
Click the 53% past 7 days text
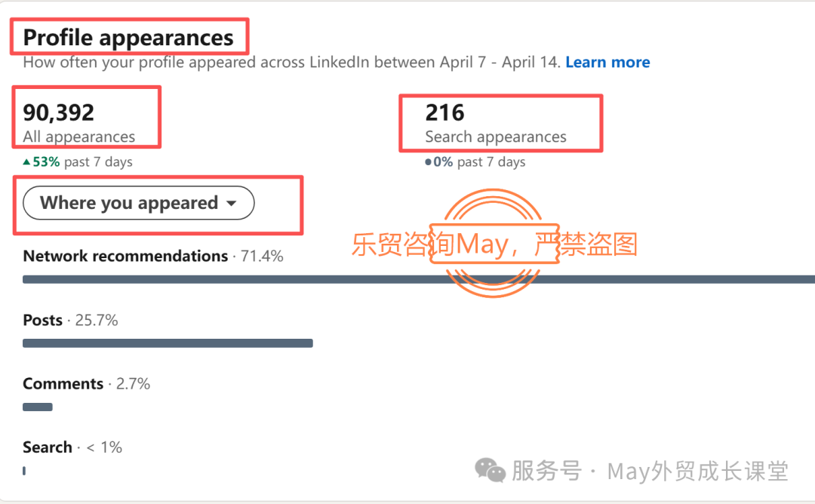[83, 161]
